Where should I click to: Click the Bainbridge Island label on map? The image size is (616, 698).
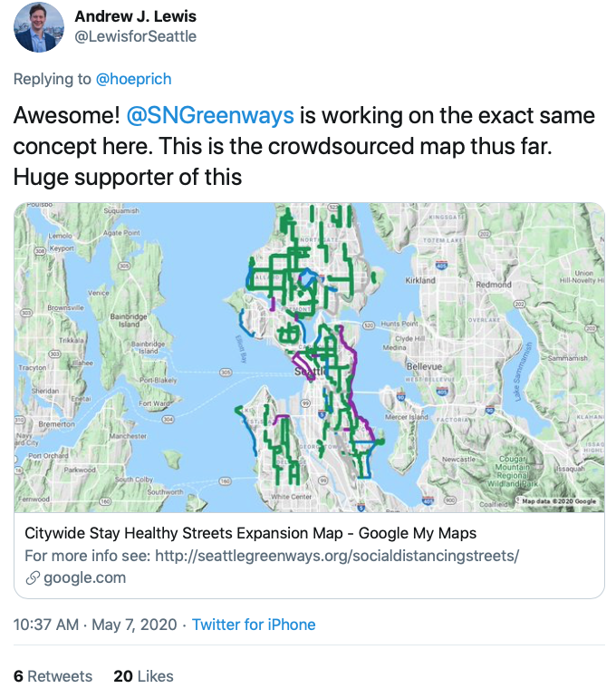pos(129,320)
